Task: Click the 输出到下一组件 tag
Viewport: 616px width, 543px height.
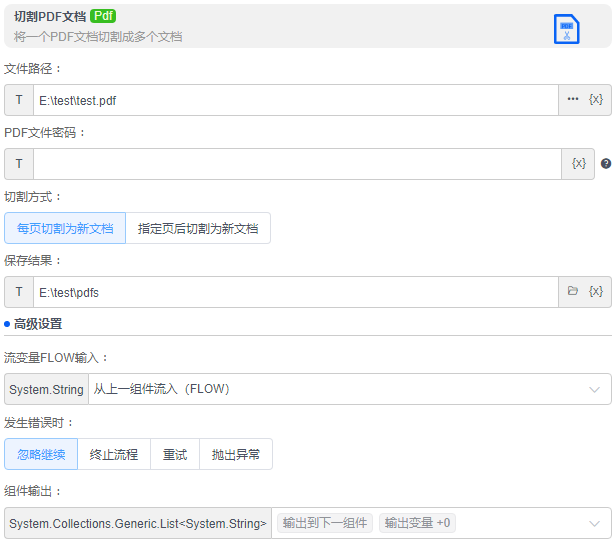Action: pos(325,523)
